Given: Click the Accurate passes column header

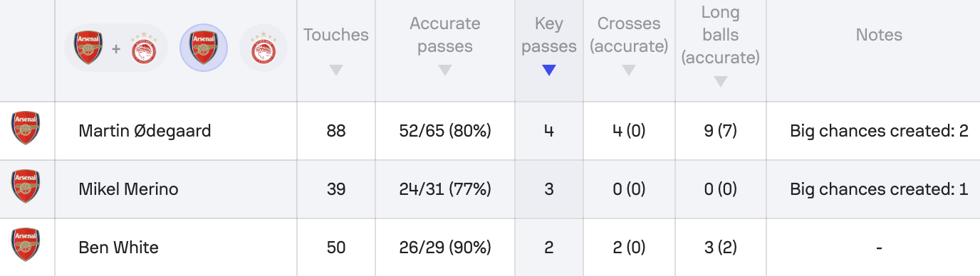Looking at the screenshot, I should [444, 36].
